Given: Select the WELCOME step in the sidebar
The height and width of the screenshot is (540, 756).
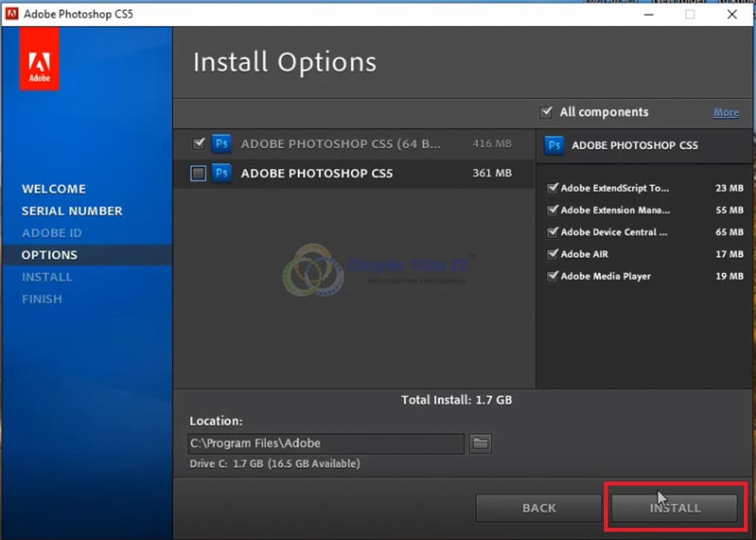Looking at the screenshot, I should pyautogui.click(x=54, y=188).
